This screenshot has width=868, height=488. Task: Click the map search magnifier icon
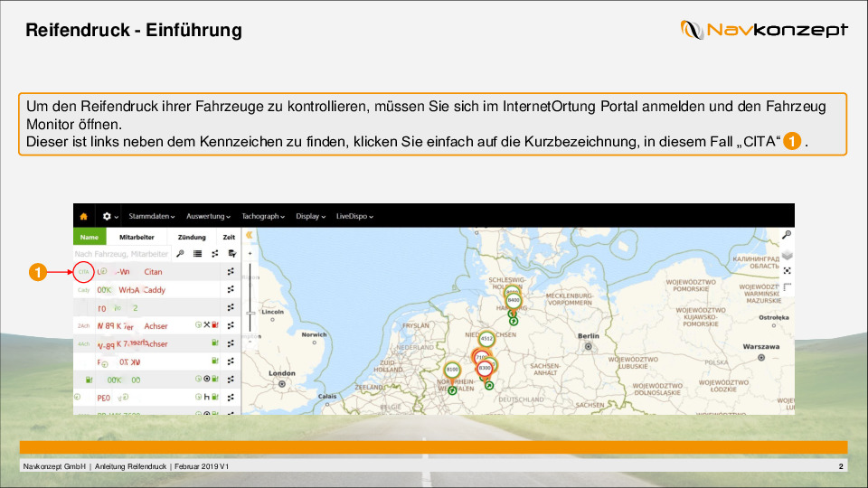click(786, 235)
